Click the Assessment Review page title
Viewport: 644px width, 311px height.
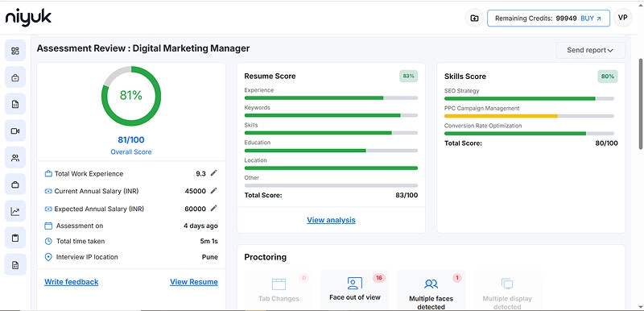(143, 48)
